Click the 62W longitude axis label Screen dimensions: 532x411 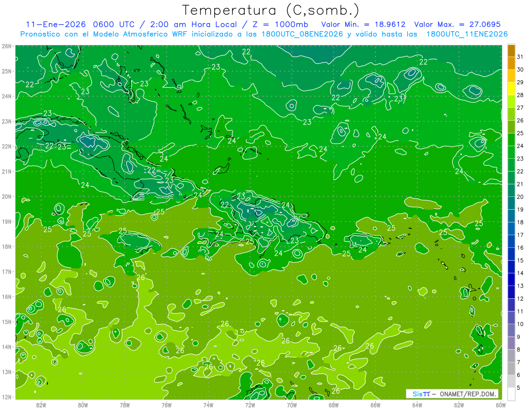(x=459, y=405)
